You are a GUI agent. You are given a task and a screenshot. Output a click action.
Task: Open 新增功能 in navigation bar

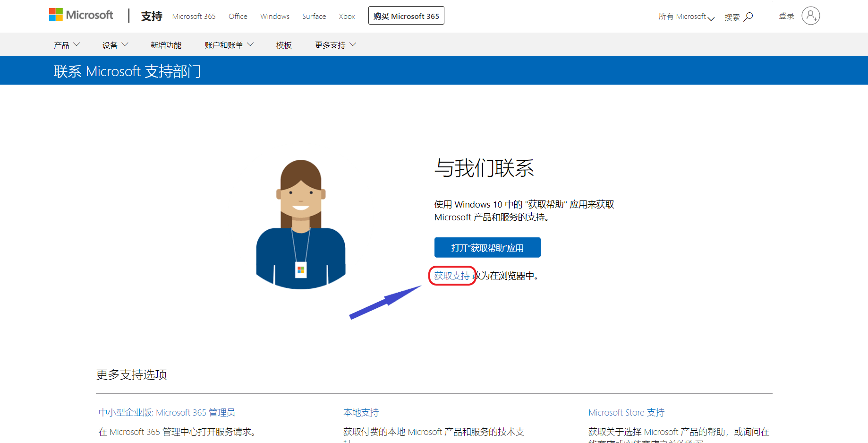coord(166,45)
